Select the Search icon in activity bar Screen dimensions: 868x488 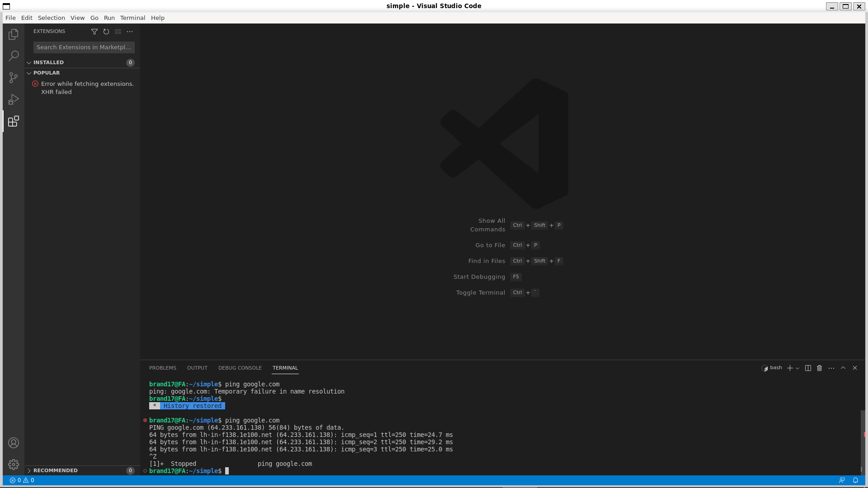pyautogui.click(x=14, y=56)
